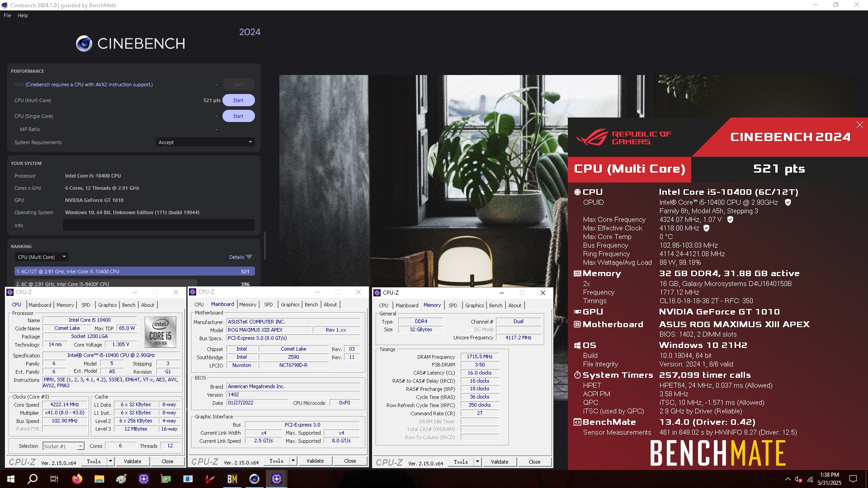Launch Firefox from the taskbar
Image resolution: width=868 pixels, height=488 pixels.
[x=77, y=479]
